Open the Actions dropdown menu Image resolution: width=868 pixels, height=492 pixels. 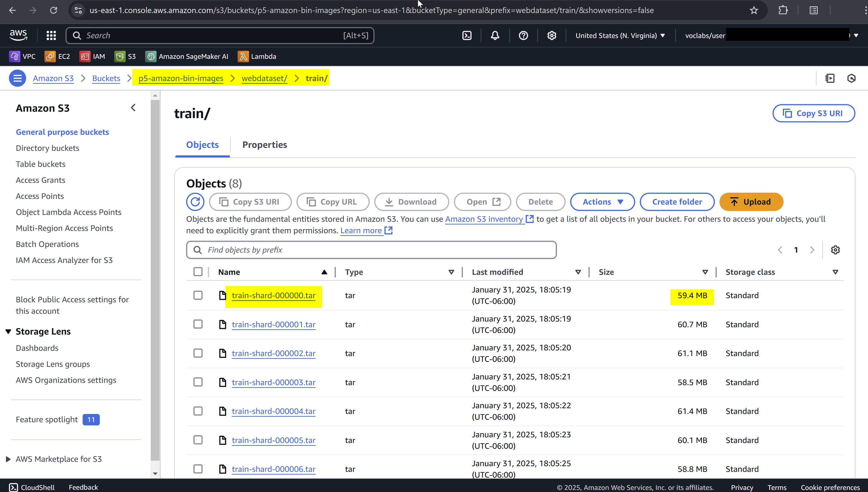602,202
